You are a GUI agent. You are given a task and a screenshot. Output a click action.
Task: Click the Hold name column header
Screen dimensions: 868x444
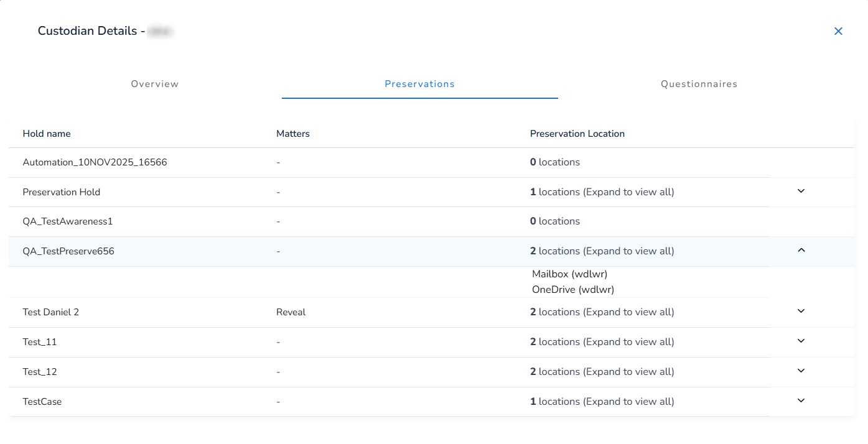[47, 134]
